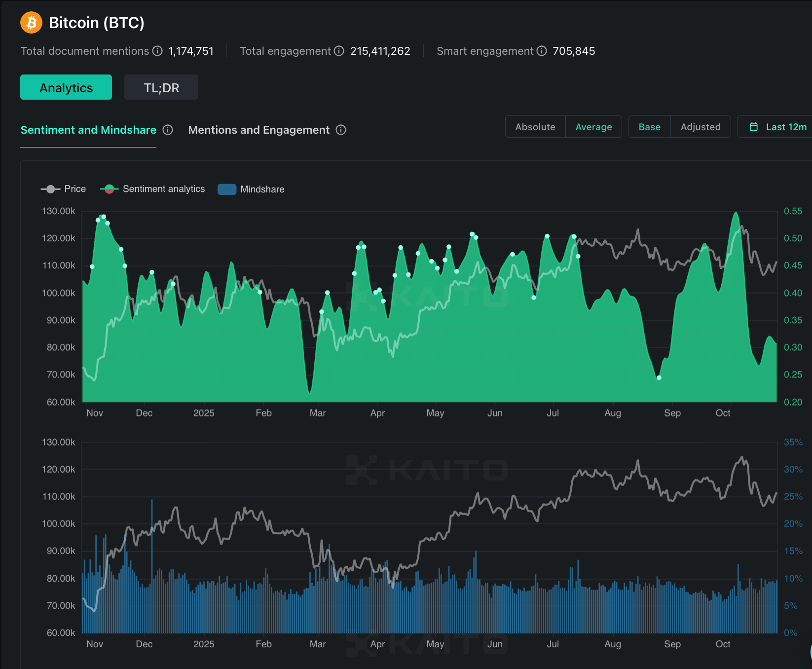This screenshot has width=812, height=669.
Task: Click the sentiment low-point marker before September
Action: click(x=659, y=378)
